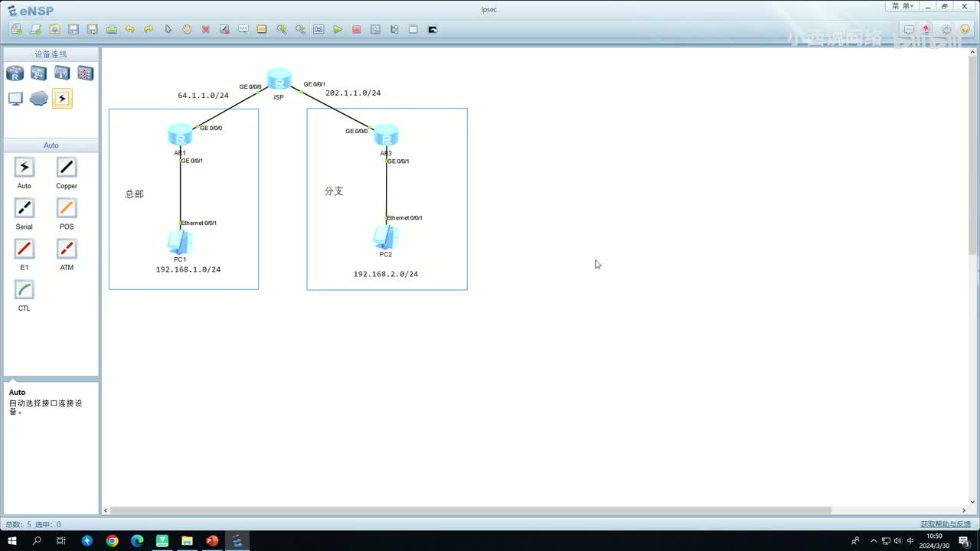Undo the last action
This screenshot has height=551, width=980.
click(x=130, y=29)
